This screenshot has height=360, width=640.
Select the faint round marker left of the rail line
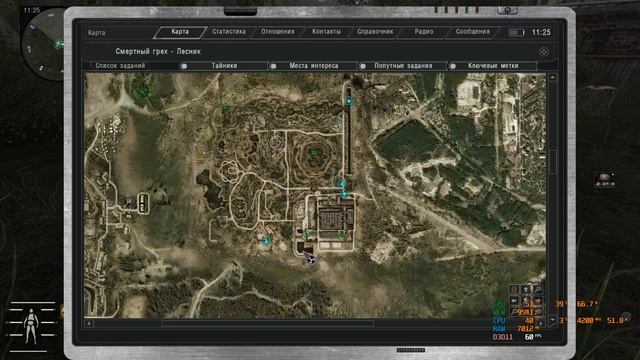[x=336, y=121]
